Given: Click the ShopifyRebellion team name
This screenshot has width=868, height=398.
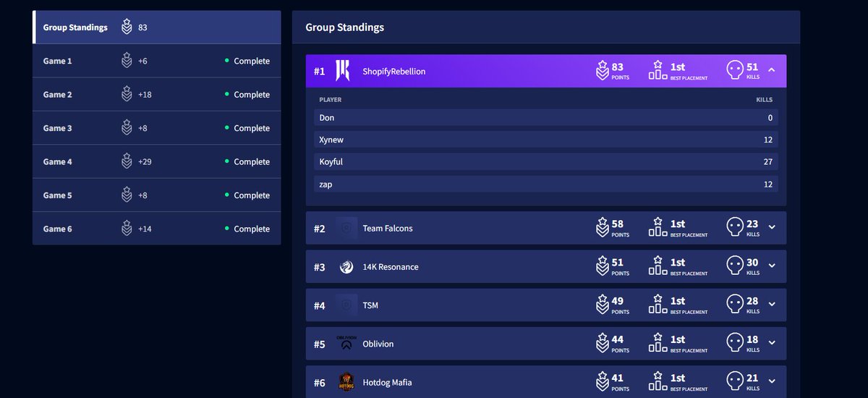Looking at the screenshot, I should pos(394,71).
